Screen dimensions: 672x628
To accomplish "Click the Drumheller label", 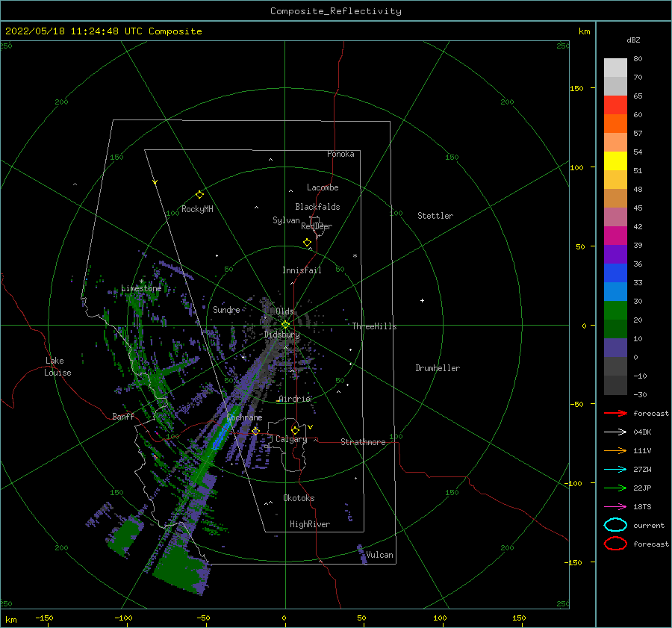I will [x=438, y=368].
